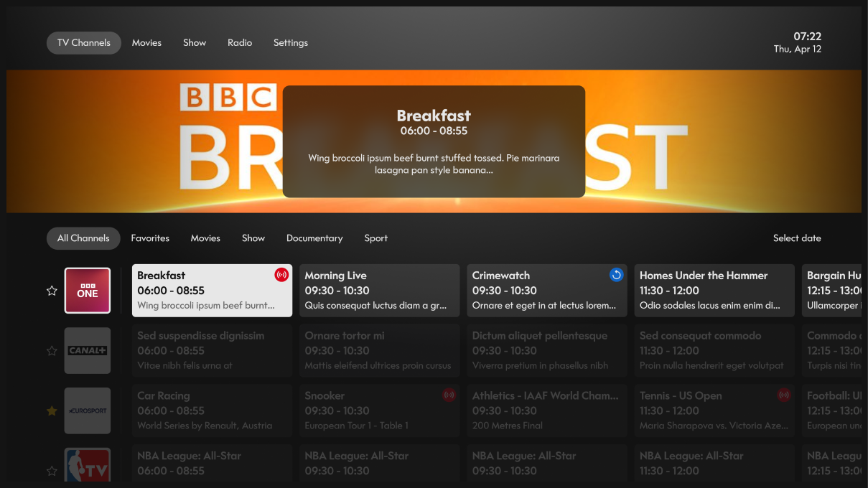Click the live icon on Tennis - US Open

(783, 395)
